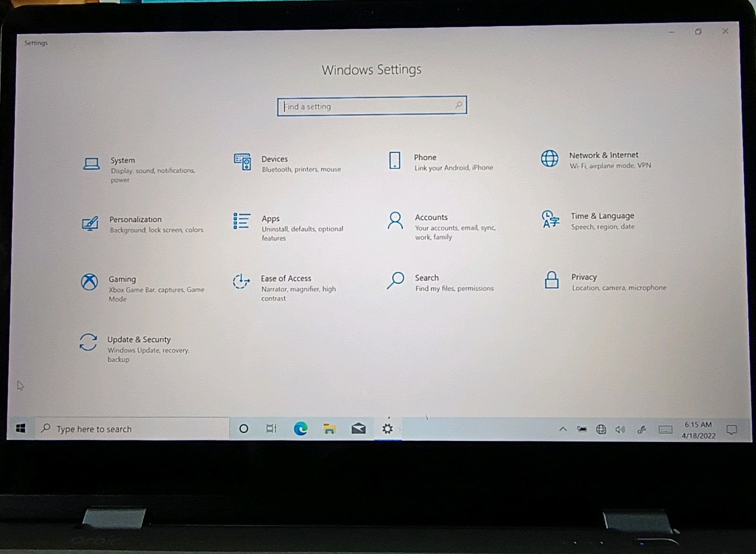756x554 pixels.
Task: Click 'Wi-Fi, airplane mode, VPN' text
Action: tap(610, 166)
